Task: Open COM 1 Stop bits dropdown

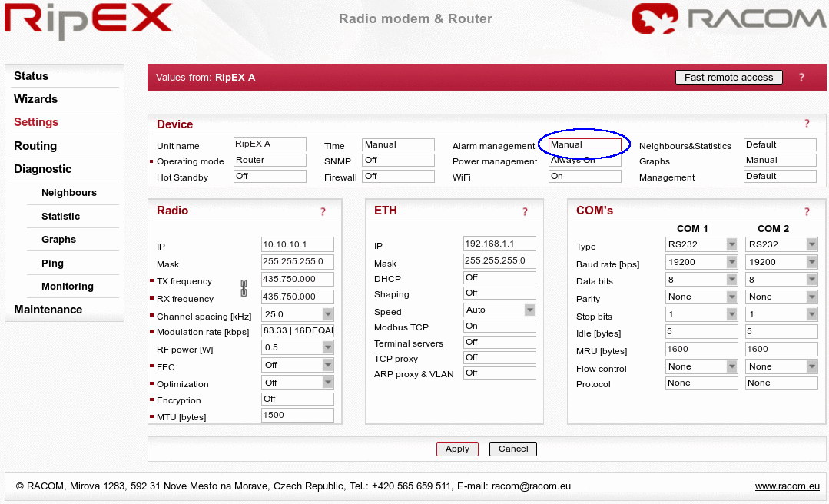Action: (x=701, y=314)
